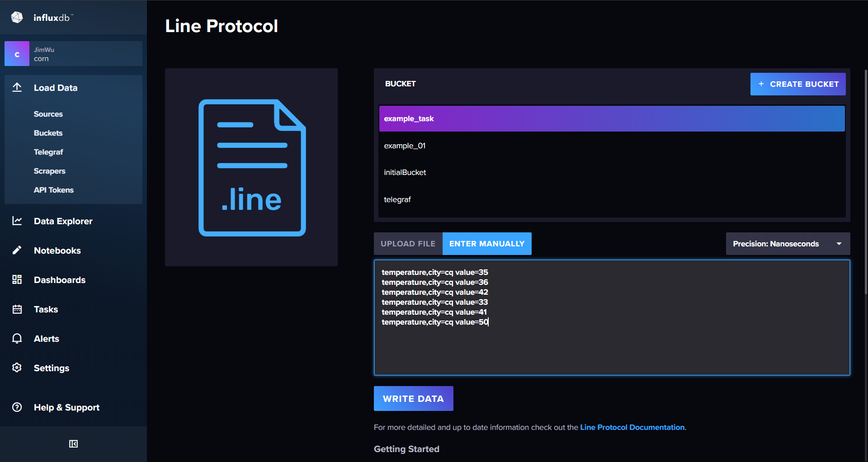Click the plus icon on Create Bucket
This screenshot has height=462, width=868.
pyautogui.click(x=761, y=84)
